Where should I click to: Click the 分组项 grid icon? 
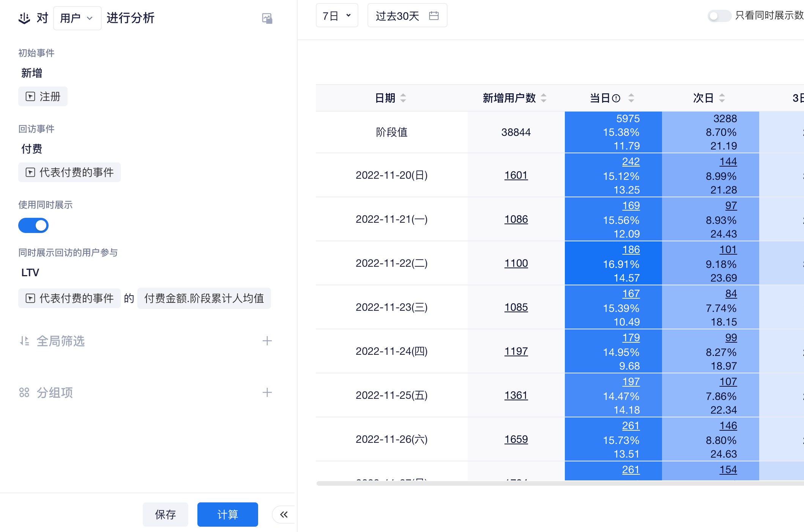(24, 392)
